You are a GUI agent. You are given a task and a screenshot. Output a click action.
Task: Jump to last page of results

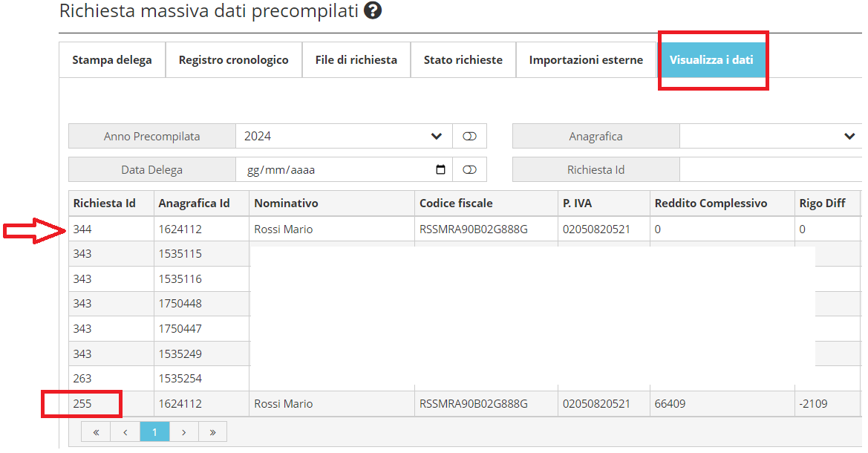click(212, 431)
